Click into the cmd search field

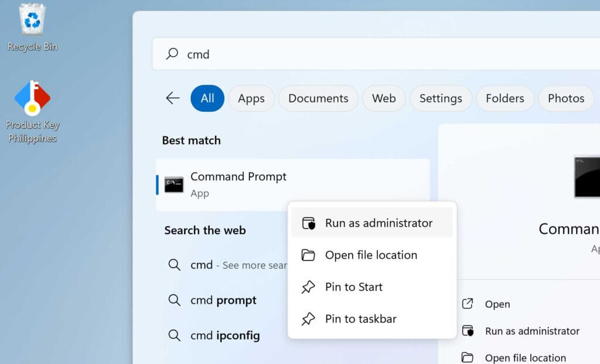[x=376, y=54]
